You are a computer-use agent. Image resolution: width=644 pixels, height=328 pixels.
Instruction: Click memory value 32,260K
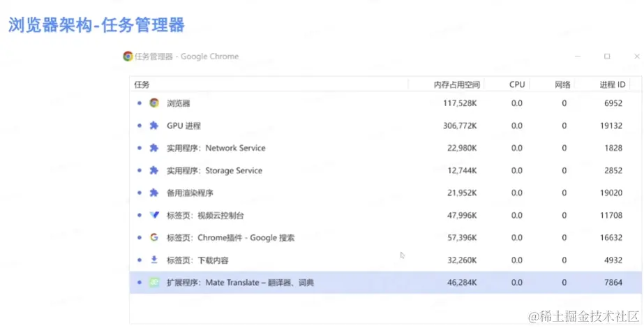pyautogui.click(x=462, y=260)
